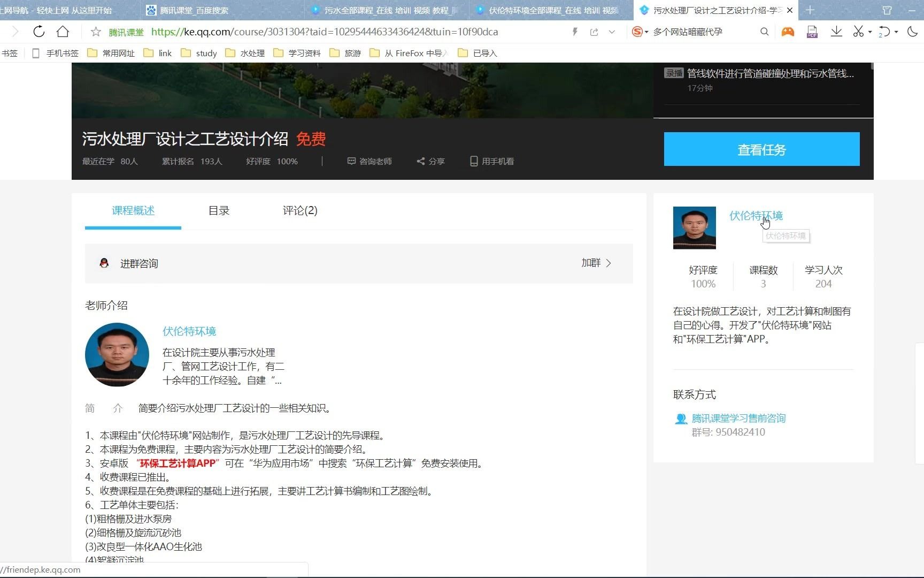Screen dimensions: 924x578
Task: Go to browser home page icon
Action: [63, 32]
